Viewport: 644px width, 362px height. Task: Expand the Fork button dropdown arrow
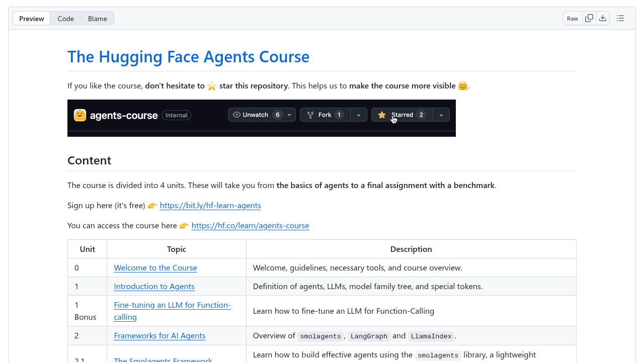click(x=359, y=115)
